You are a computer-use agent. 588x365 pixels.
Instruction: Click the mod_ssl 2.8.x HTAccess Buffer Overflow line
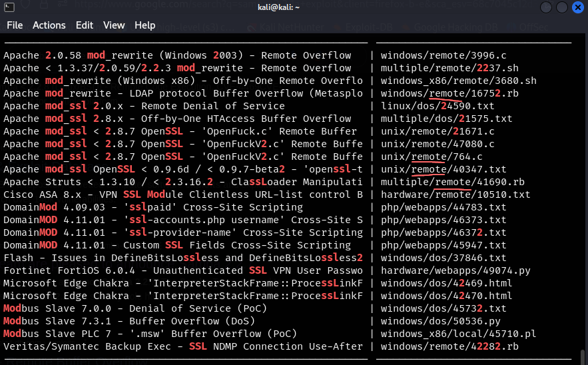(x=177, y=119)
